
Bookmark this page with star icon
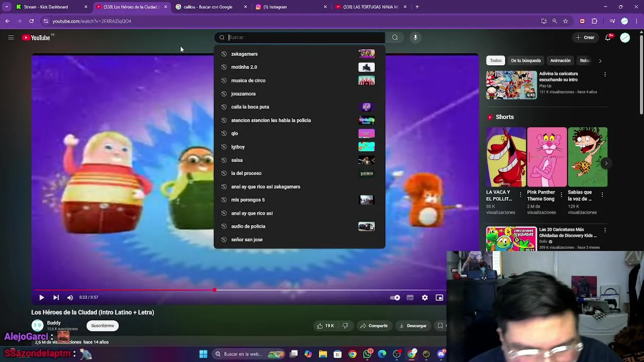(x=566, y=21)
